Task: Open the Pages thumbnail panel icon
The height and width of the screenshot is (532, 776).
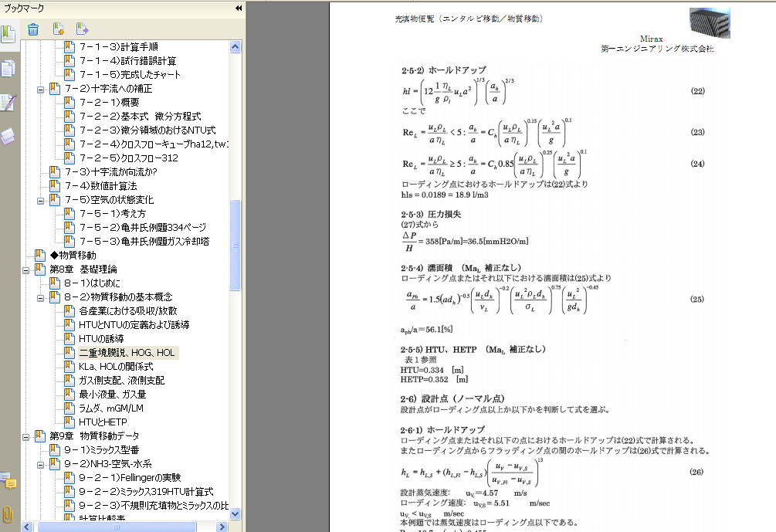Action: point(8,68)
